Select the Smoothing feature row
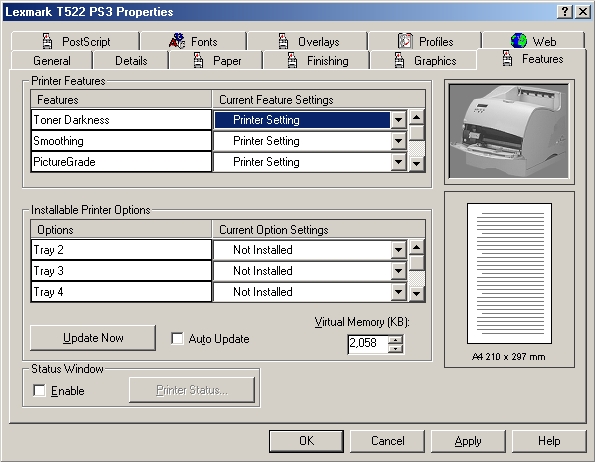The width and height of the screenshot is (595, 462). pyautogui.click(x=121, y=141)
